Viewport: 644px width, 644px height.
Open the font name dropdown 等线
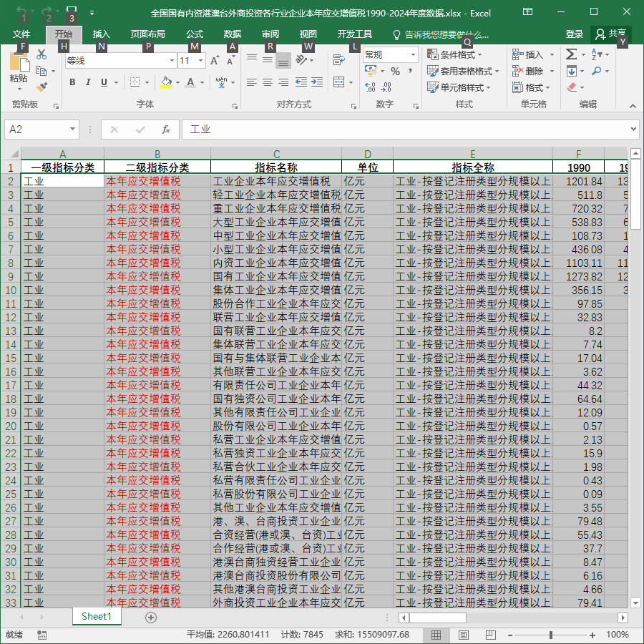172,61
